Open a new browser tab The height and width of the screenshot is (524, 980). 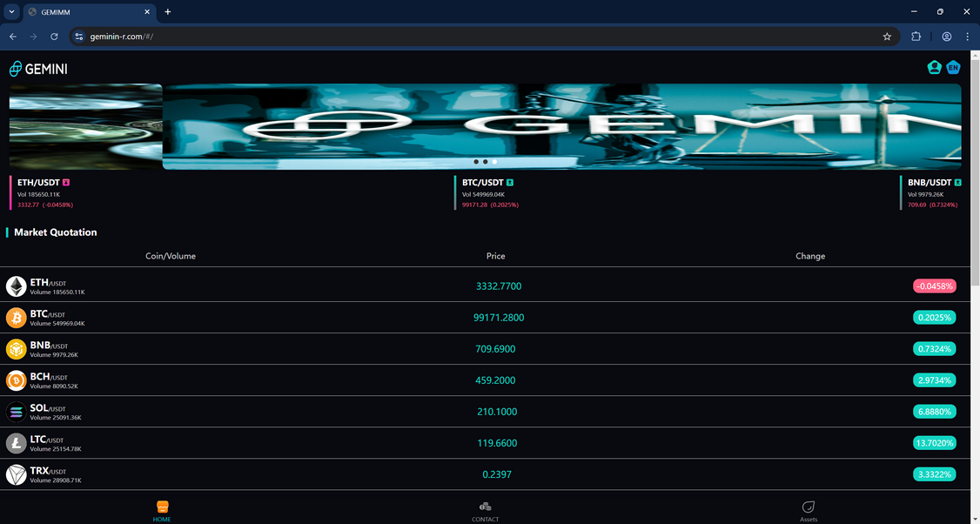pos(167,12)
